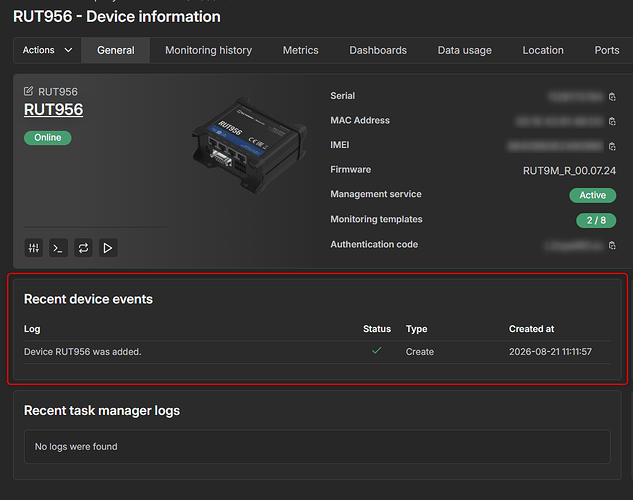Switch to the Location tab
Image resolution: width=633 pixels, height=500 pixels.
click(x=543, y=50)
